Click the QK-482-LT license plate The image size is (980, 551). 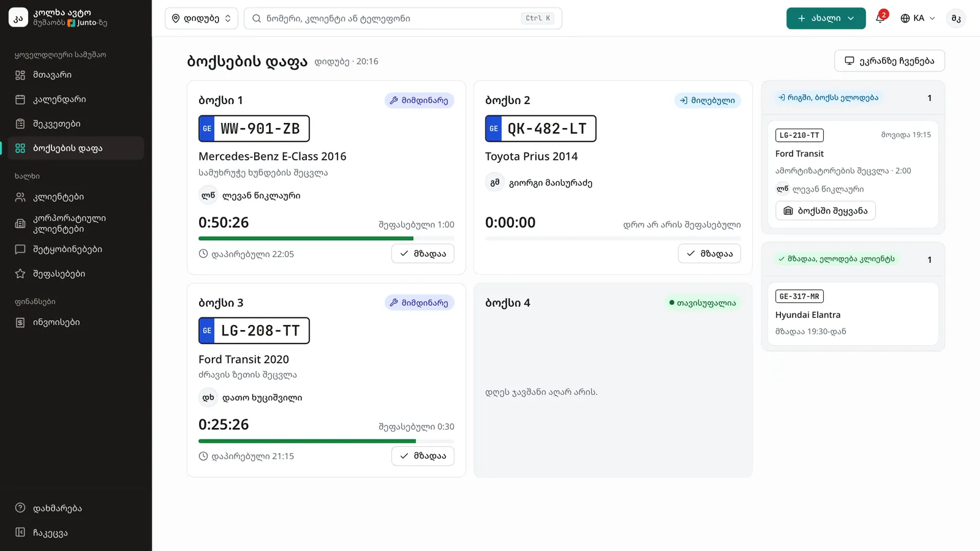541,129
